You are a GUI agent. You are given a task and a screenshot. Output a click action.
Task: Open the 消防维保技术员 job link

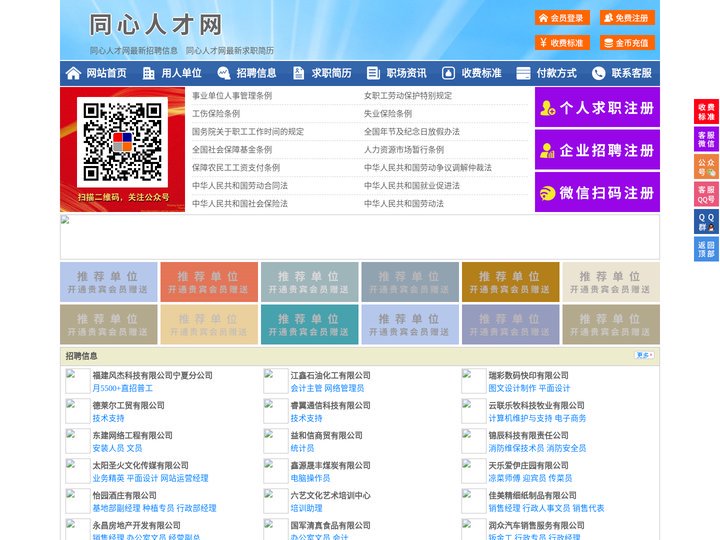(516, 448)
